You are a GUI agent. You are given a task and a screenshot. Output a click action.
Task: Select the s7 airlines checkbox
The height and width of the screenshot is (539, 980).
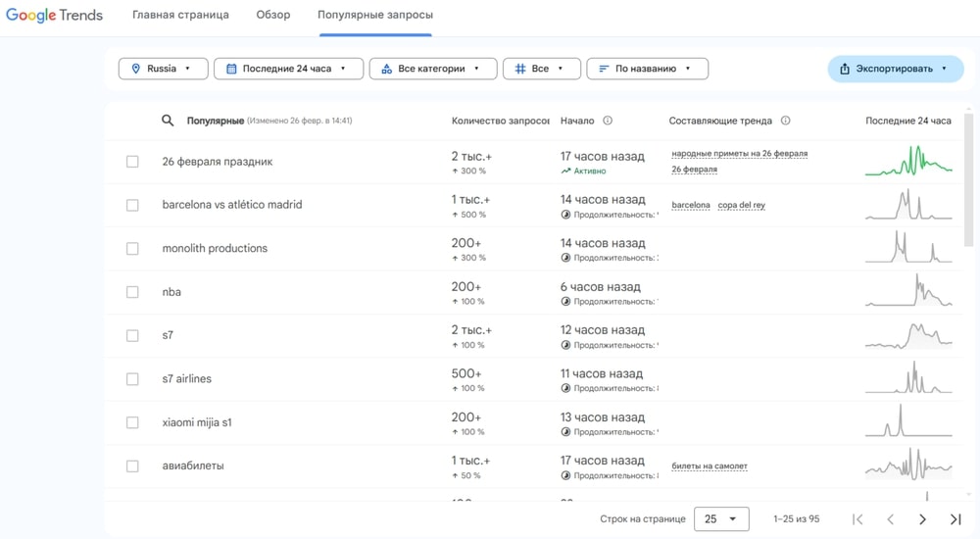tap(132, 379)
